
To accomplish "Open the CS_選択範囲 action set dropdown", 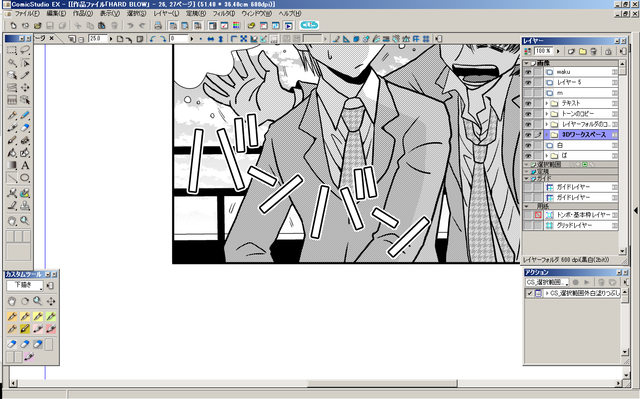I will click(x=547, y=282).
